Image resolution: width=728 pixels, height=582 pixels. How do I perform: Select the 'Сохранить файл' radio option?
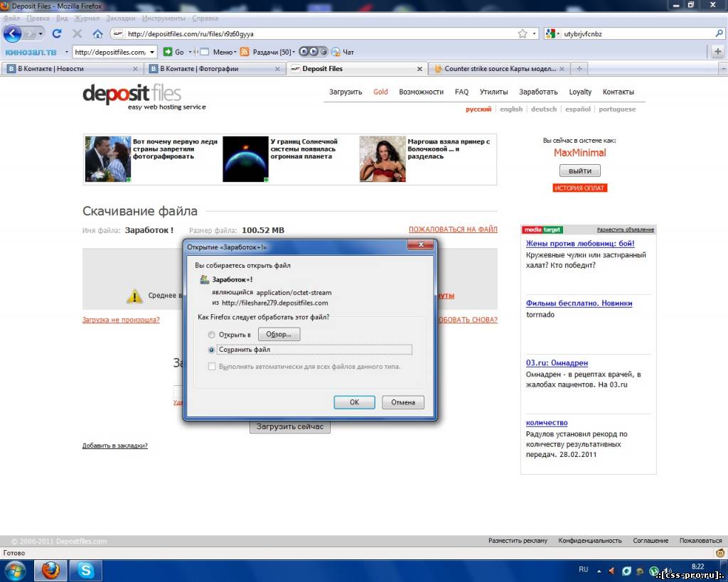[x=211, y=350]
